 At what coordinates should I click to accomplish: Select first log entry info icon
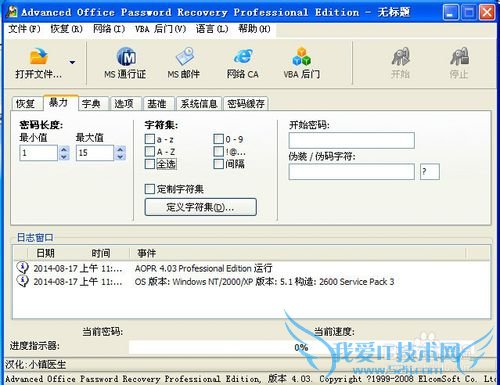tap(22, 267)
